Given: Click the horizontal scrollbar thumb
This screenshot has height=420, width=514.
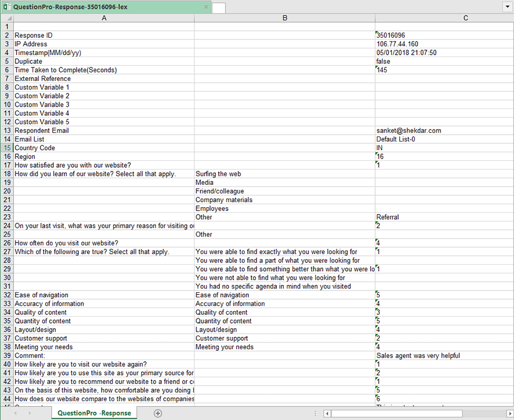Looking at the screenshot, I should 397,414.
